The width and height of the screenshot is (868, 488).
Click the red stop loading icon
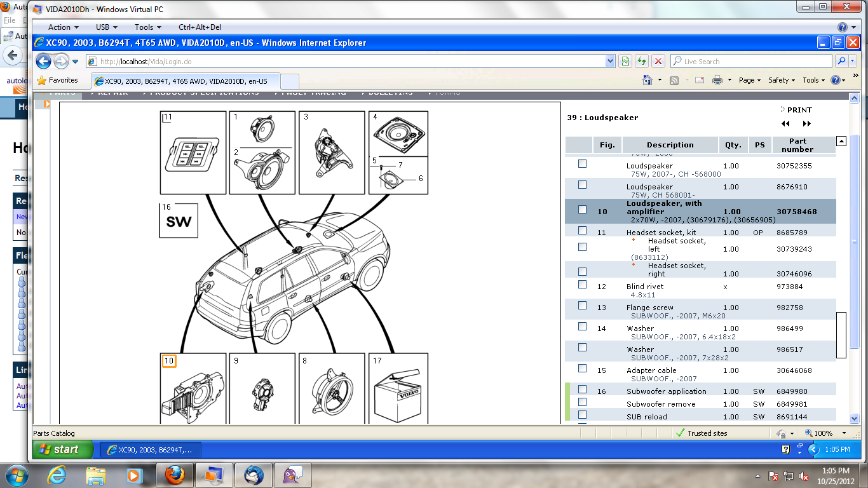(x=658, y=62)
